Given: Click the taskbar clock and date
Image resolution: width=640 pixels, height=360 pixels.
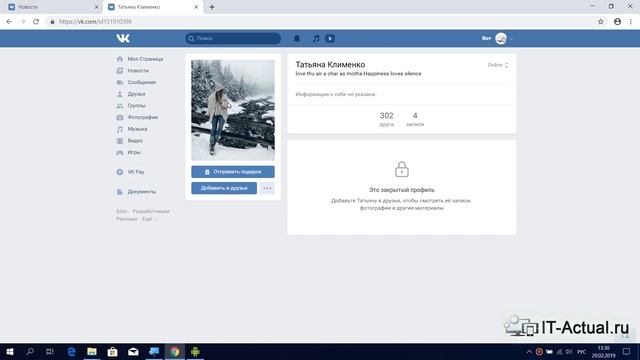Looking at the screenshot, I should (x=604, y=352).
